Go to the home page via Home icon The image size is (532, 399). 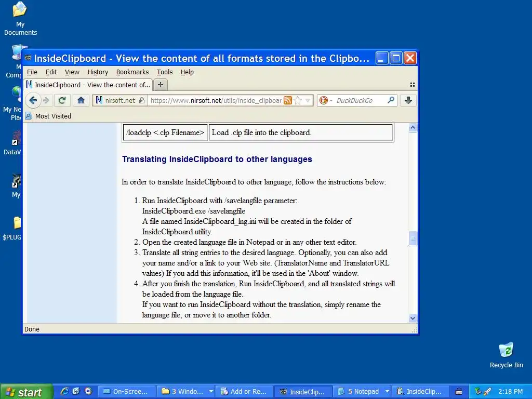[x=81, y=100]
